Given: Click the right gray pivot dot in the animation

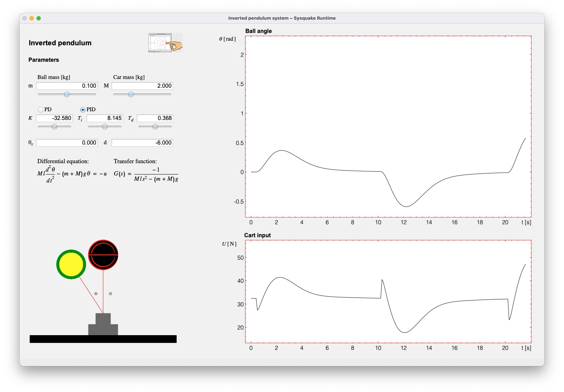Looking at the screenshot, I should pos(111,293).
